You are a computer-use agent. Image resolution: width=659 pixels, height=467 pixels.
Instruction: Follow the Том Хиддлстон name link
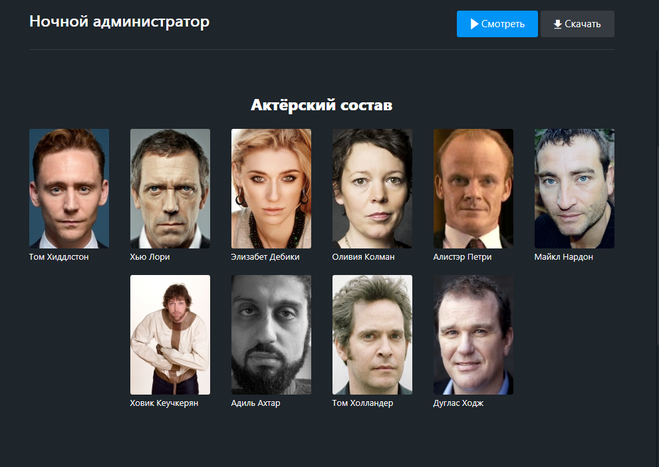[59, 257]
